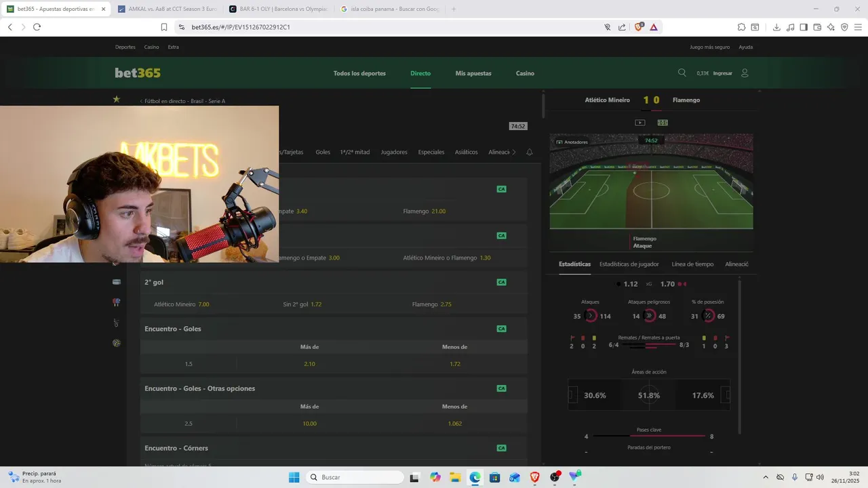Close the bet365 browser tab
Viewport: 868px width, 488px height.
pyautogui.click(x=103, y=9)
